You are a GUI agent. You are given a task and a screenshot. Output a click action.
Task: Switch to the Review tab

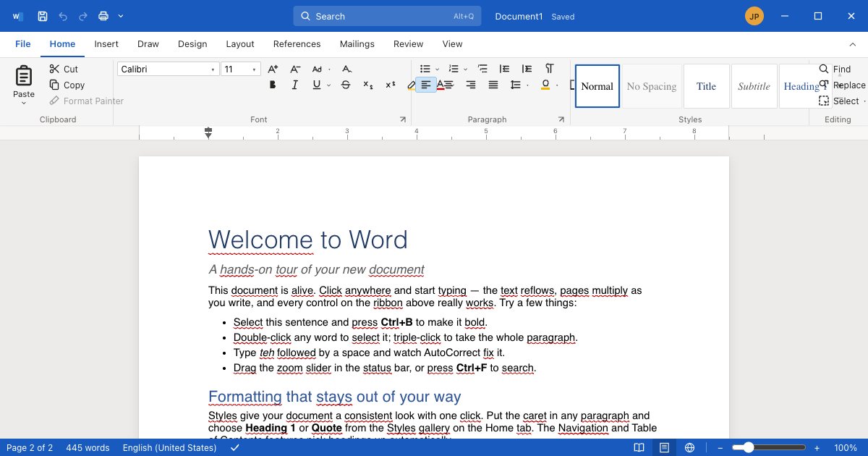coord(408,44)
